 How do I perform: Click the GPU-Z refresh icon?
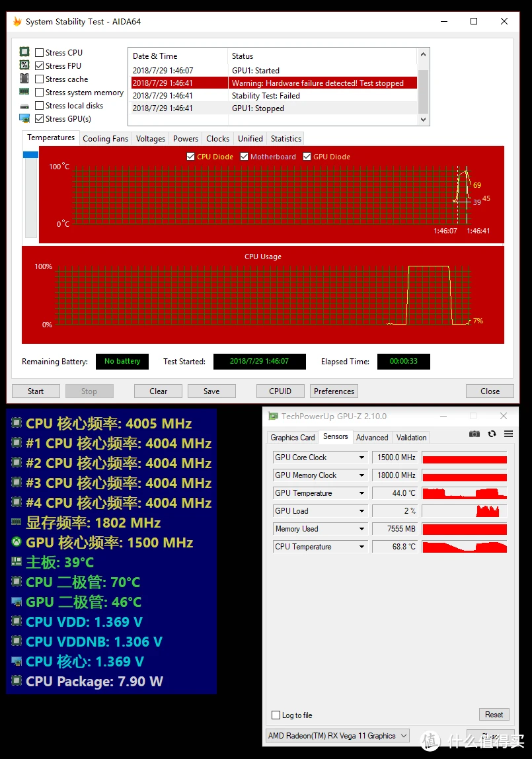pyautogui.click(x=492, y=434)
